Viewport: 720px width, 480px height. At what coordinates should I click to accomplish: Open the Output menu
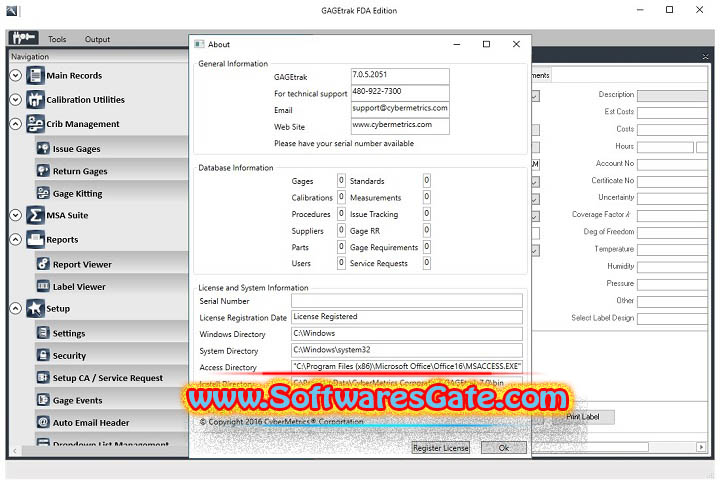[97, 39]
